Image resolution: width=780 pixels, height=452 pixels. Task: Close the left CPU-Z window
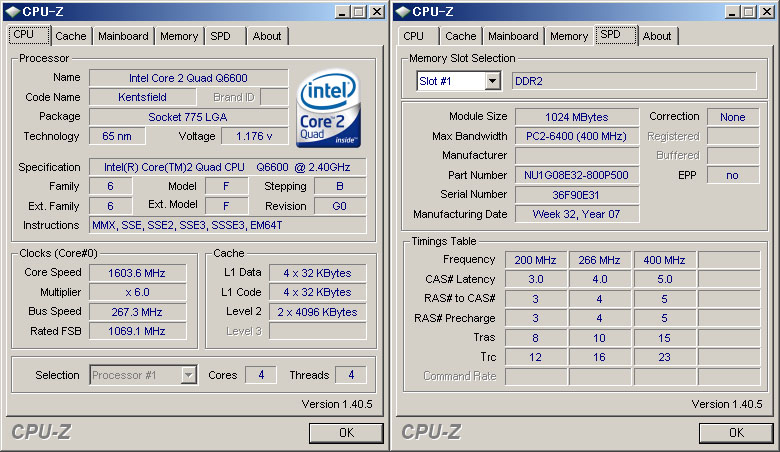377,12
